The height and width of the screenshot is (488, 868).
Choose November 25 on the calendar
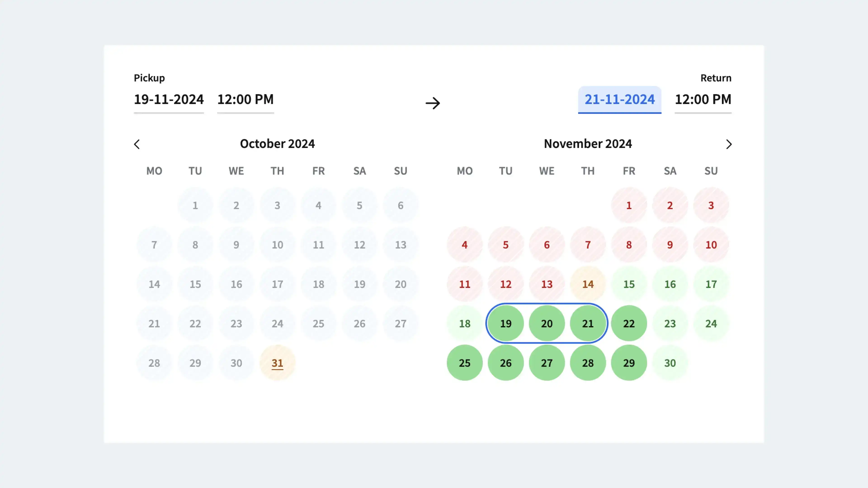(x=465, y=363)
